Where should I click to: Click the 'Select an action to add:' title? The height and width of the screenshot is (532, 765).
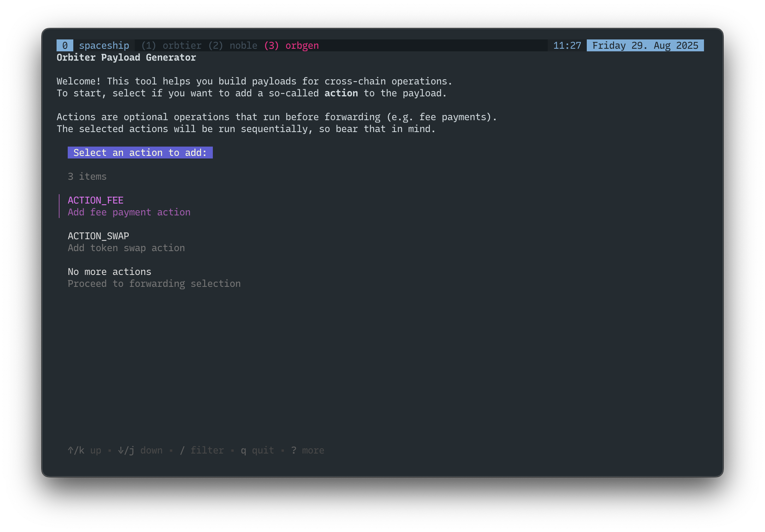point(140,153)
